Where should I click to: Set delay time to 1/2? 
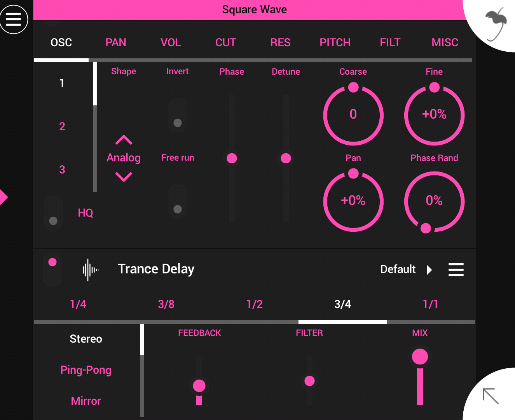pos(255,304)
